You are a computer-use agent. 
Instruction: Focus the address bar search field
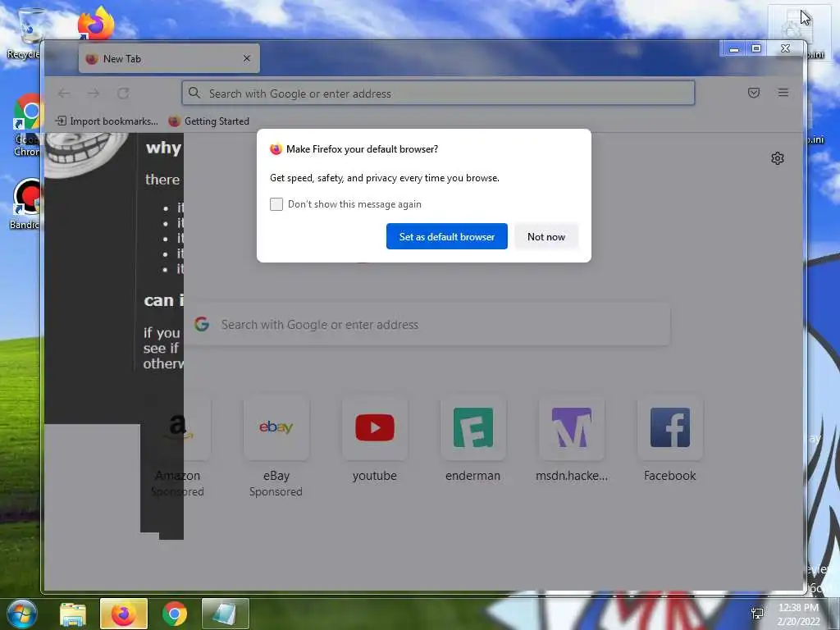coord(438,94)
